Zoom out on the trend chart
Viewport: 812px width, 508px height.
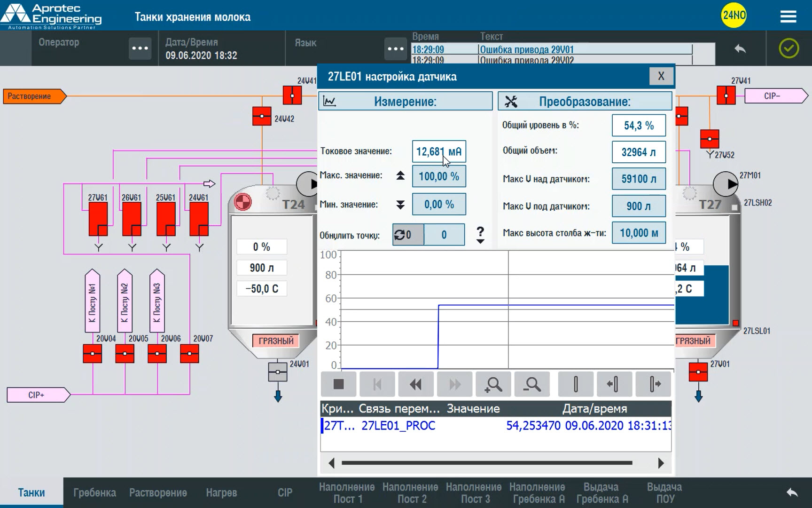click(x=532, y=384)
